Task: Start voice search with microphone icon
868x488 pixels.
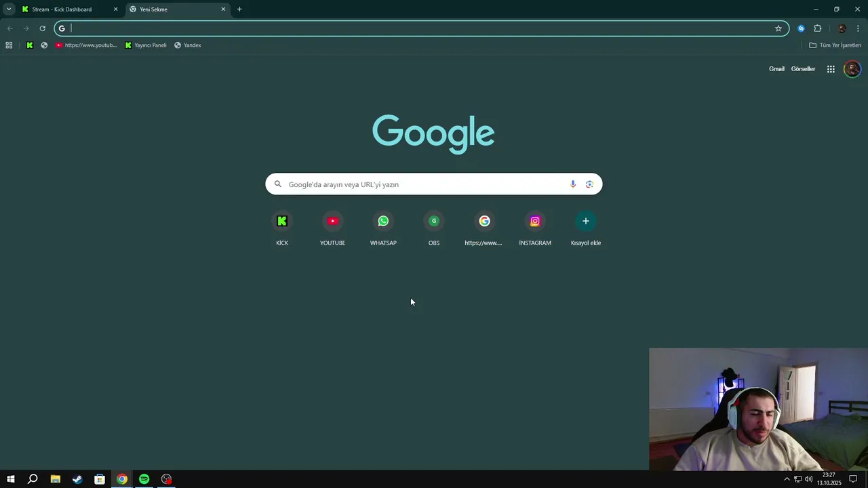Action: pyautogui.click(x=573, y=184)
